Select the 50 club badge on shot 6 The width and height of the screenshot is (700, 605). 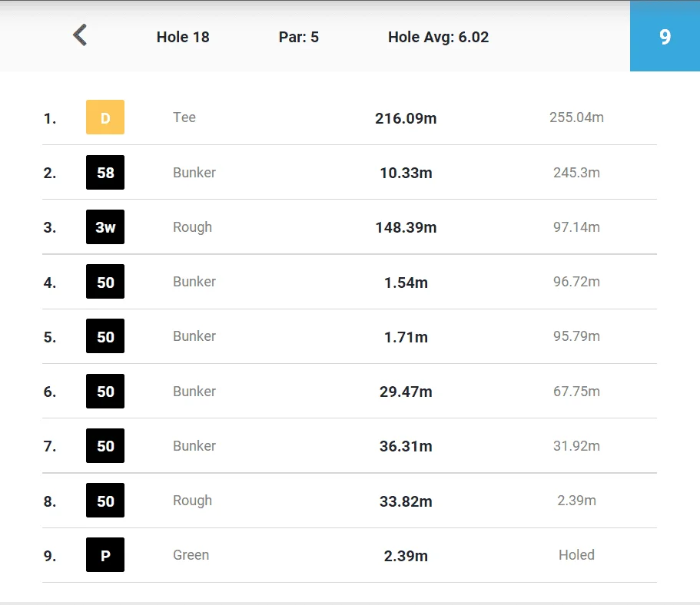coord(105,391)
